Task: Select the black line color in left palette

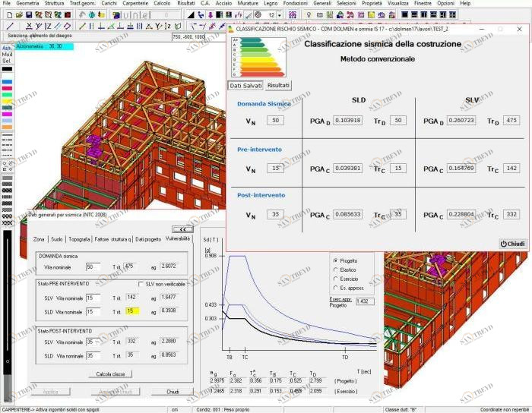Action: click(8, 69)
